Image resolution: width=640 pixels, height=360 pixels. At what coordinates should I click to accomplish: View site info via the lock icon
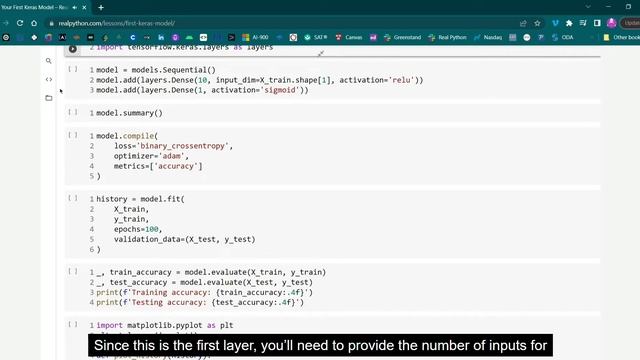51,23
